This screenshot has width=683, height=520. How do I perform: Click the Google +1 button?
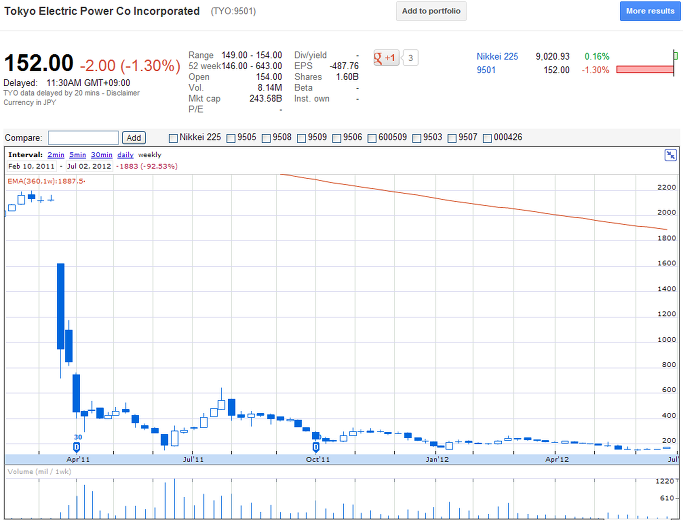coord(386,58)
